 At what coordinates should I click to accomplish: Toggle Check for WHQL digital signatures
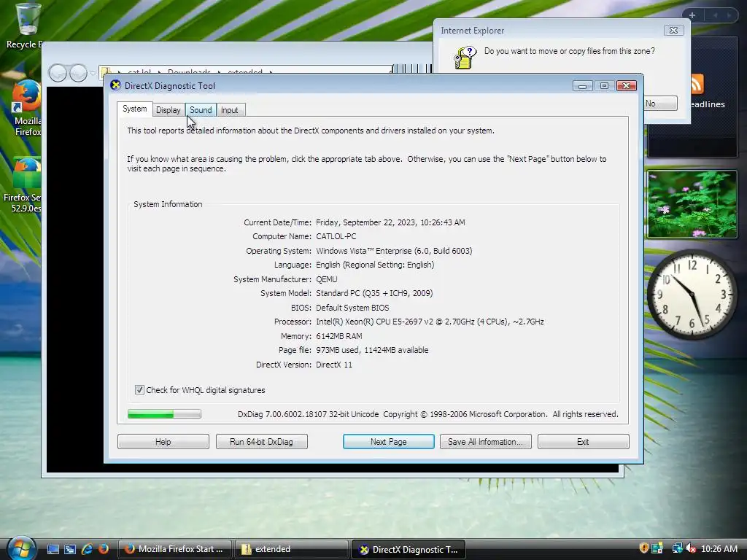[139, 390]
